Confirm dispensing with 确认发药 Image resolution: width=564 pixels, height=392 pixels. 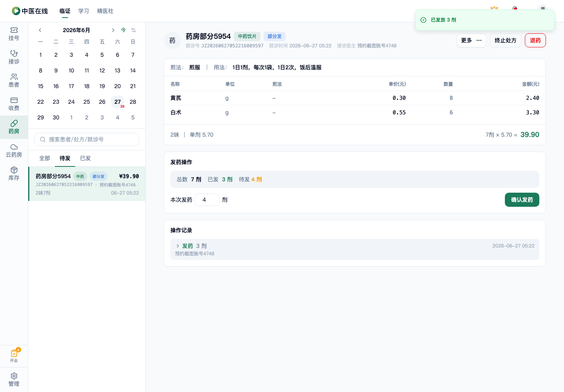tap(522, 200)
